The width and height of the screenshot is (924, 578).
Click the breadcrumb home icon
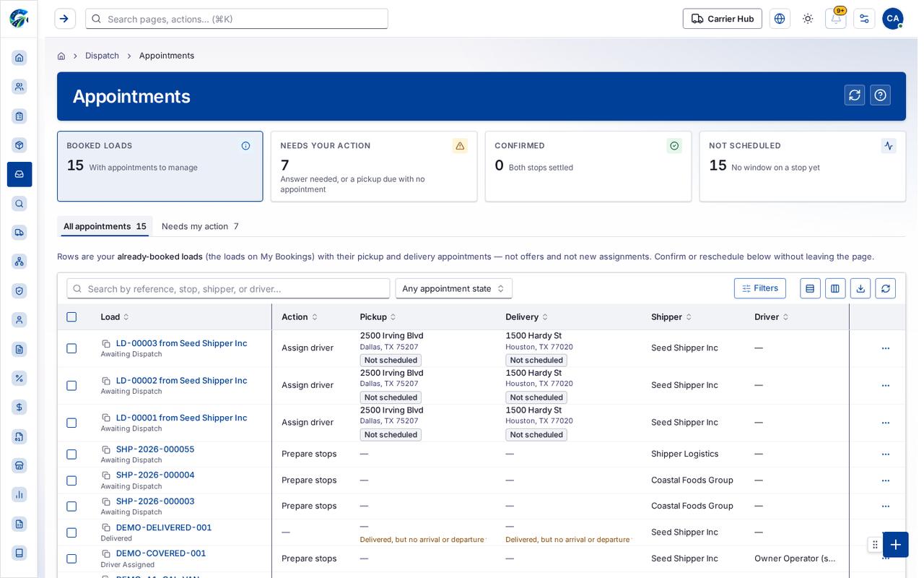pos(61,56)
